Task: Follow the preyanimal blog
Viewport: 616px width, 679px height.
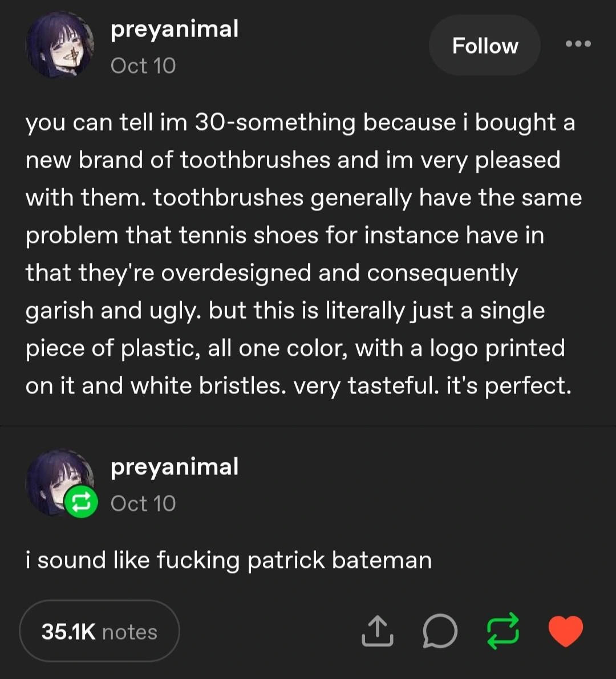Action: point(485,46)
